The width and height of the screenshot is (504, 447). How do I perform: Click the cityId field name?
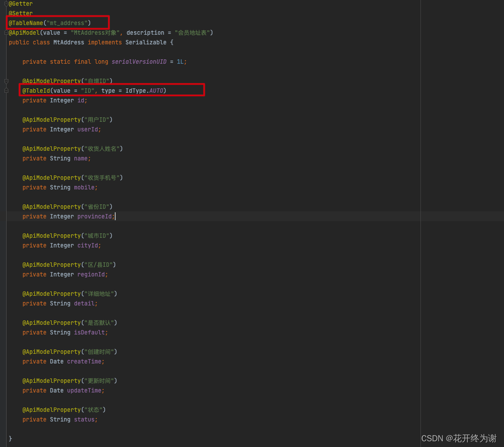point(88,246)
